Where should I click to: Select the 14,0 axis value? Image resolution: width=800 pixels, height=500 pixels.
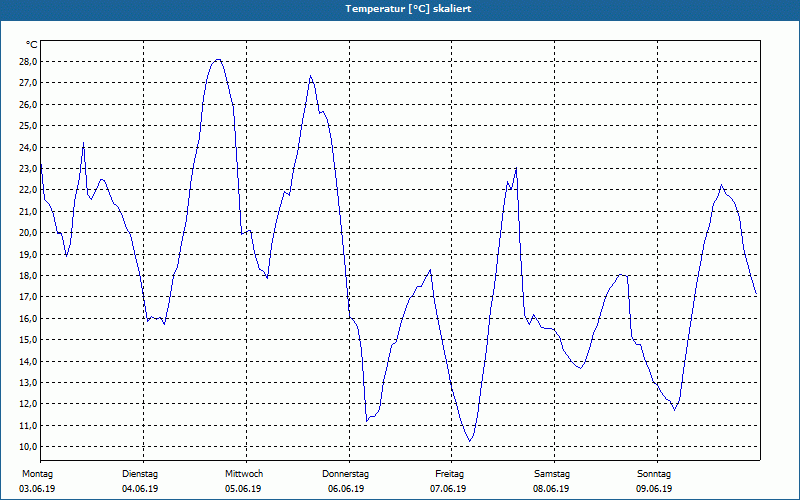pyautogui.click(x=29, y=361)
